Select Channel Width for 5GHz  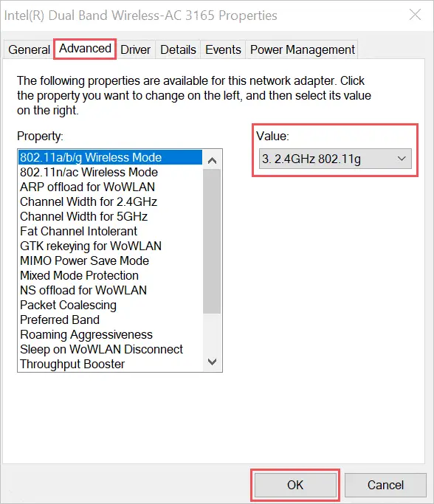[110, 217]
